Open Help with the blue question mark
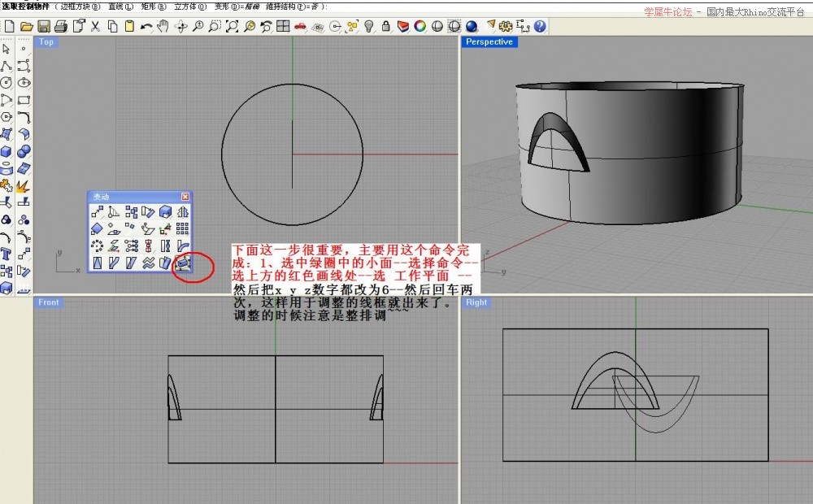The width and height of the screenshot is (813, 504). (x=540, y=27)
